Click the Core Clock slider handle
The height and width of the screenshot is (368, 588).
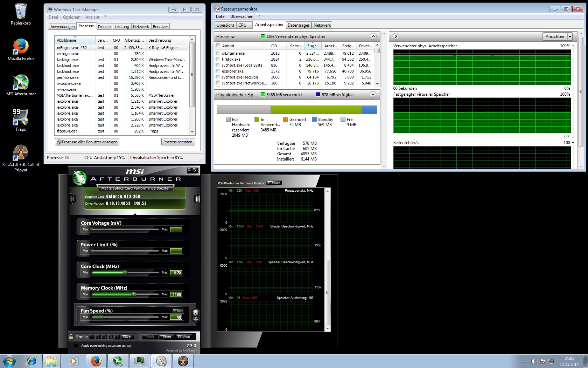click(x=125, y=272)
